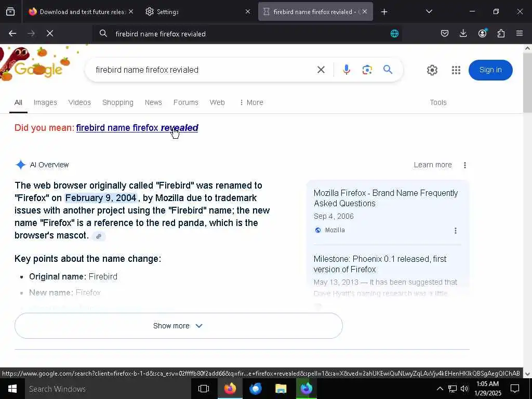
Task: Open three-dot menu for Mozilla source card
Action: click(x=455, y=231)
